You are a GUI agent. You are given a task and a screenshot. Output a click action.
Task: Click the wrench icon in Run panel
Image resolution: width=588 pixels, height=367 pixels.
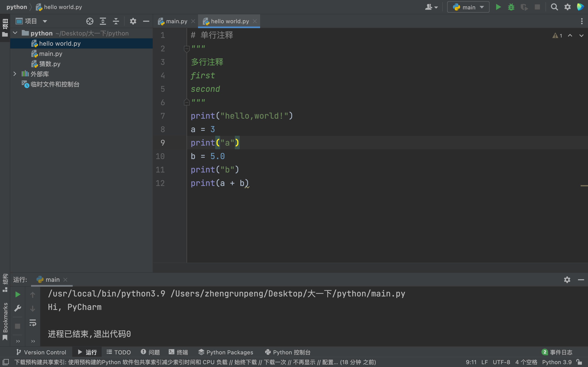(18, 308)
